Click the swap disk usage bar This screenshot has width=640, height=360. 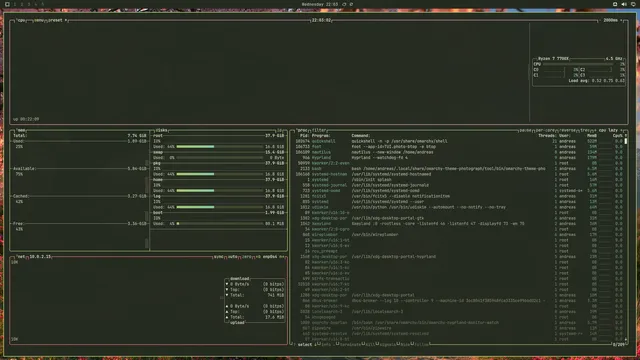[x=220, y=158]
